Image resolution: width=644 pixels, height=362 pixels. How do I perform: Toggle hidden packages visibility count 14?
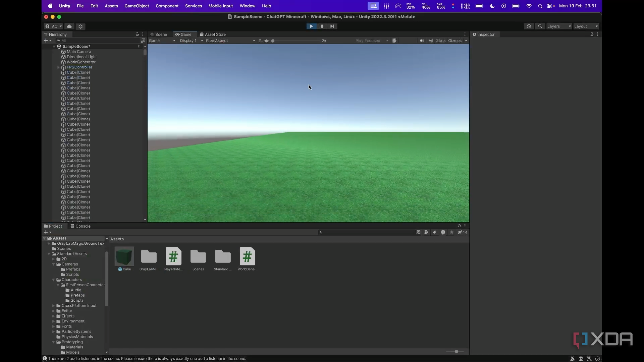(463, 232)
